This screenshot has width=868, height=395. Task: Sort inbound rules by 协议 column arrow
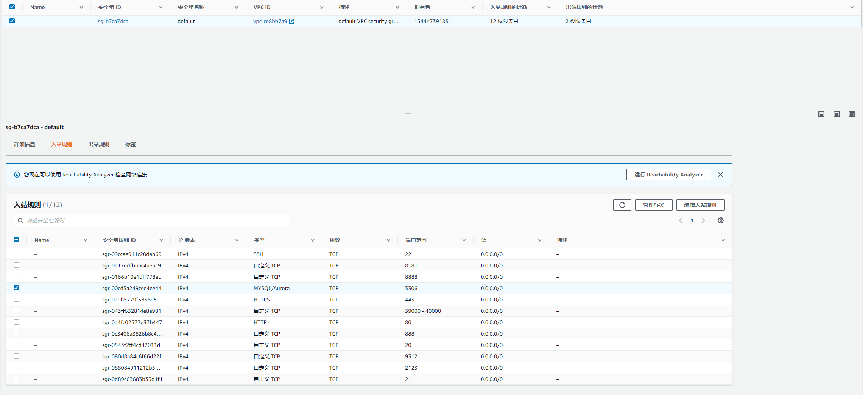388,240
